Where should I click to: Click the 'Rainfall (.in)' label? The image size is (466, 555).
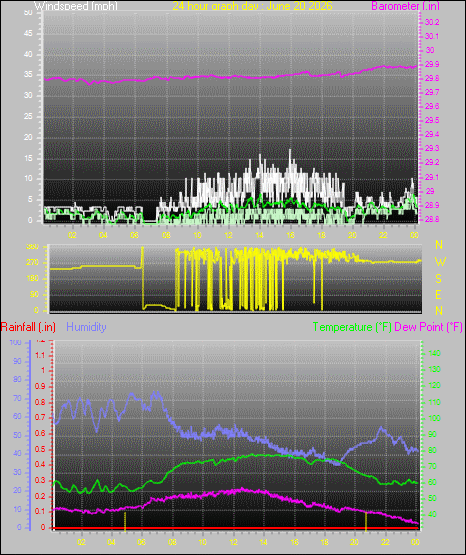tap(28, 327)
